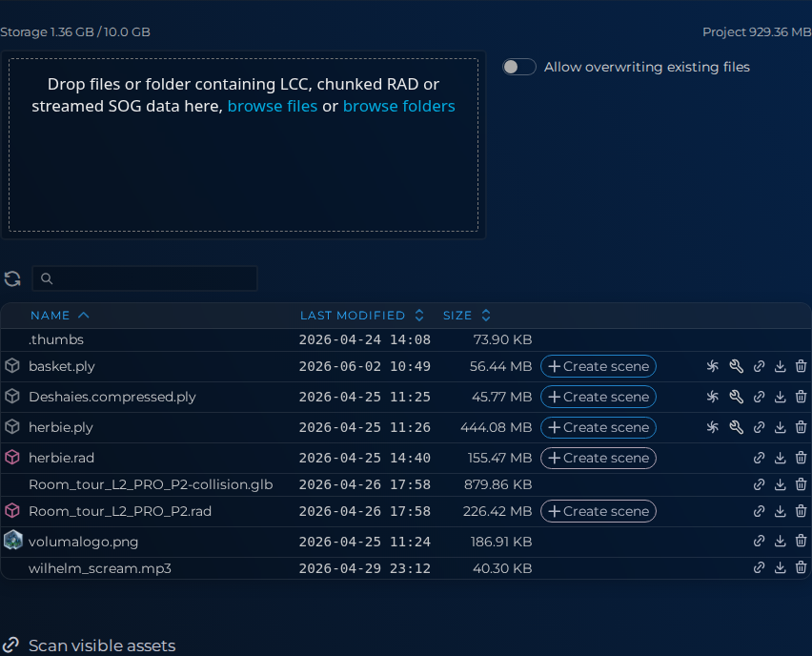Focus the file search field
The width and height of the screenshot is (812, 656).
[145, 278]
